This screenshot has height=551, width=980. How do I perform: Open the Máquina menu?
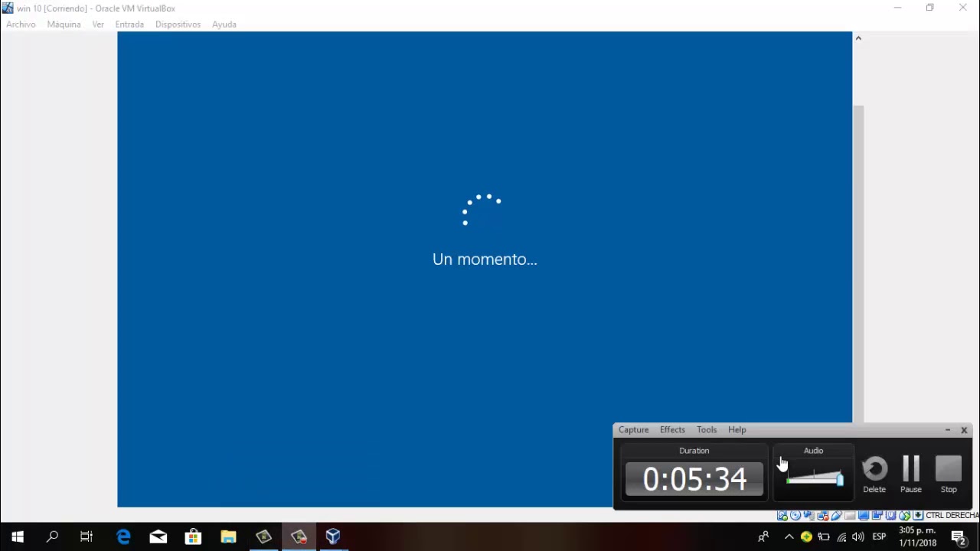(x=64, y=24)
